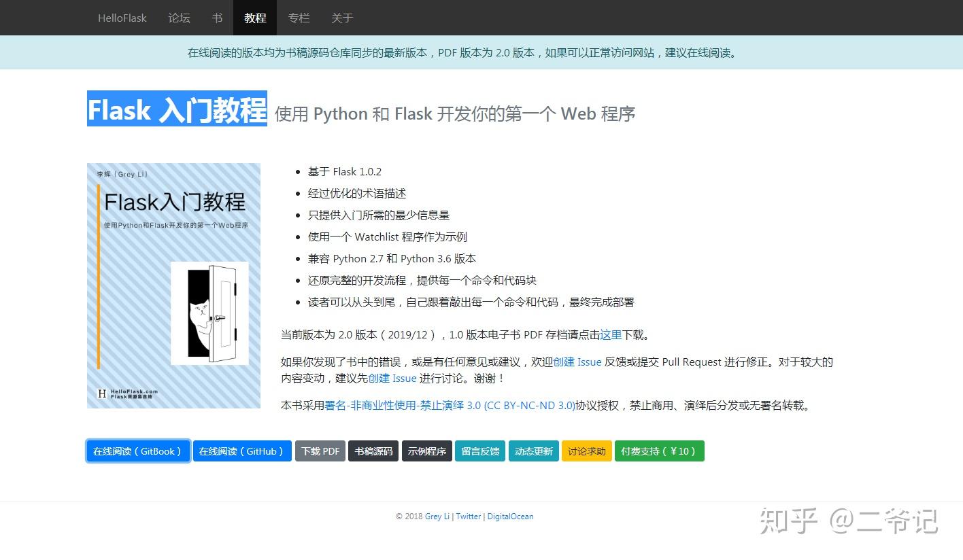Open the 书 navigation item

[218, 18]
